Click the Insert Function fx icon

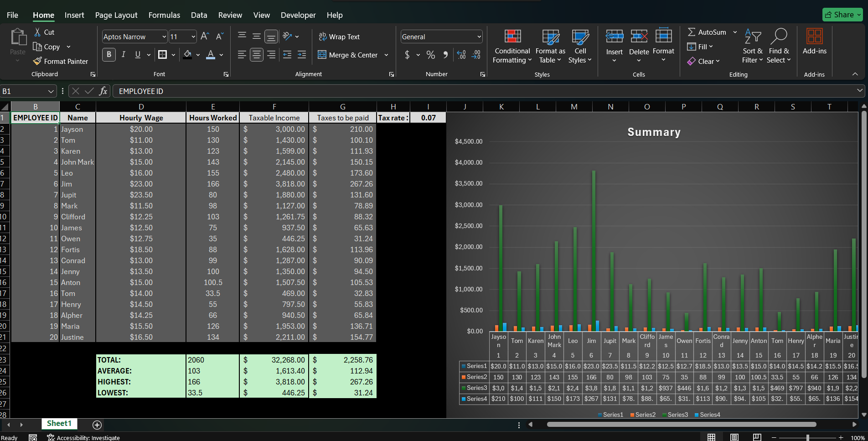click(103, 91)
